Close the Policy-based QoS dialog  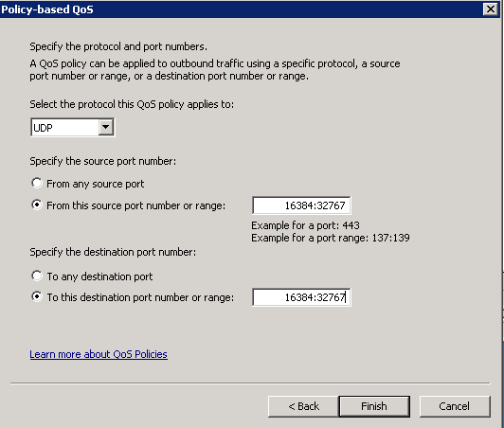[491, 9]
